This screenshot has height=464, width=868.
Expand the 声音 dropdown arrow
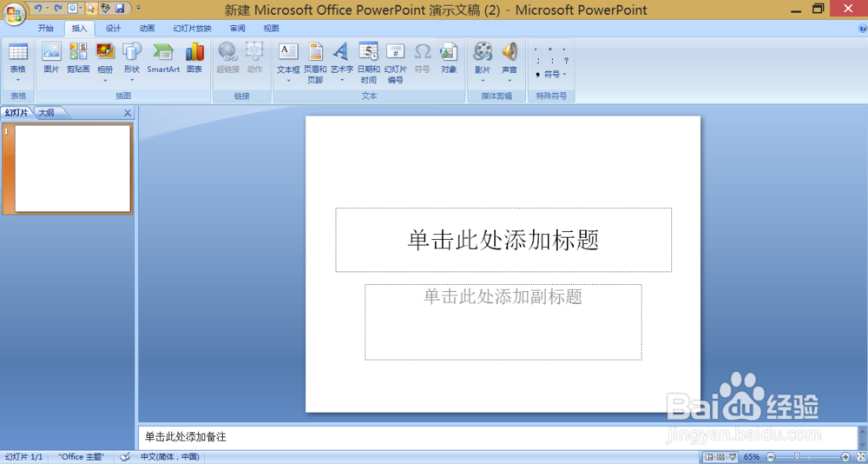[x=510, y=81]
